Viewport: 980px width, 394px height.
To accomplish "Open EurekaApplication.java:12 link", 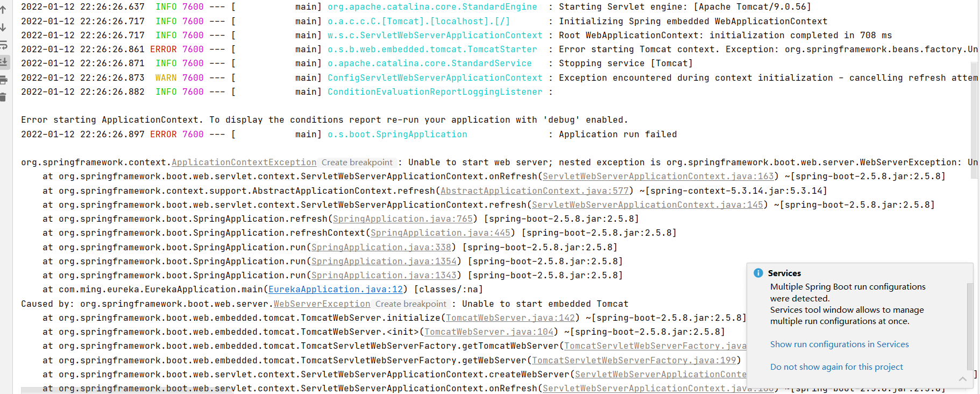I will point(336,290).
